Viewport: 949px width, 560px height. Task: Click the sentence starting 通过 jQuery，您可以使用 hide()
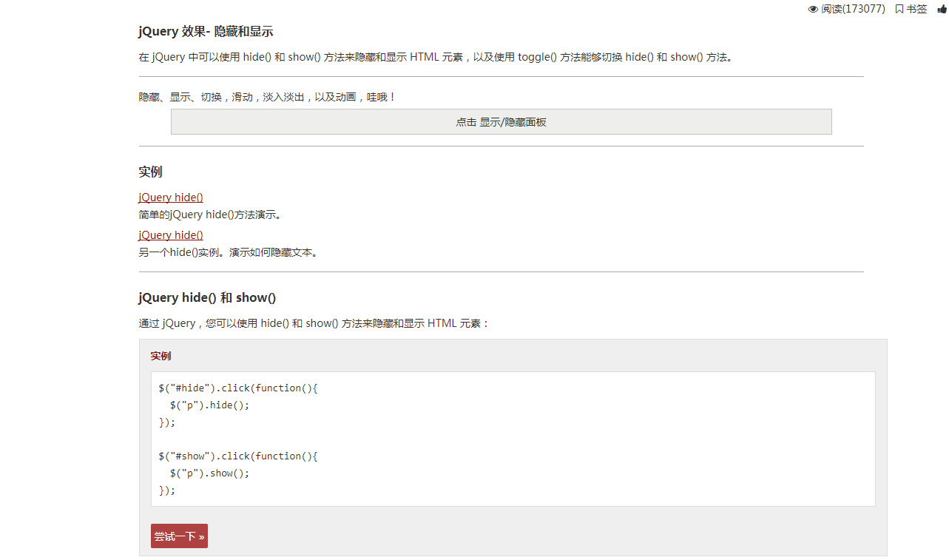[x=314, y=323]
